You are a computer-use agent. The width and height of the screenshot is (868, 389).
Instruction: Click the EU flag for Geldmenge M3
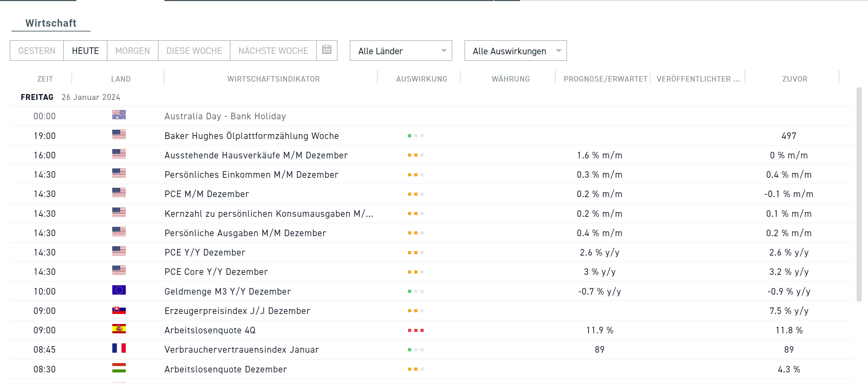click(x=119, y=290)
